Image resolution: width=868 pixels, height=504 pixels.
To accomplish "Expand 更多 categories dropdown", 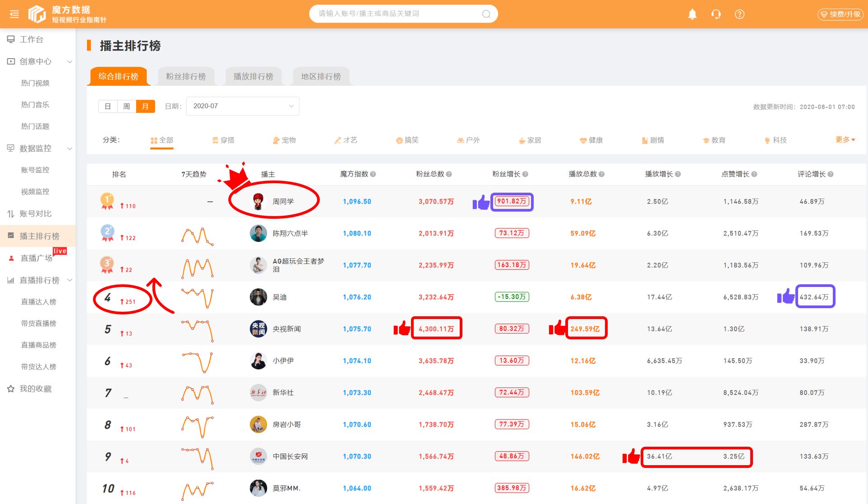I will (845, 140).
